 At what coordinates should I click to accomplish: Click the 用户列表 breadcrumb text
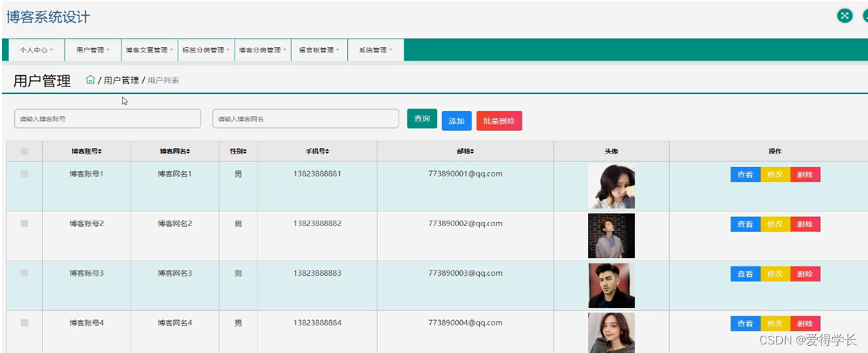tap(163, 80)
